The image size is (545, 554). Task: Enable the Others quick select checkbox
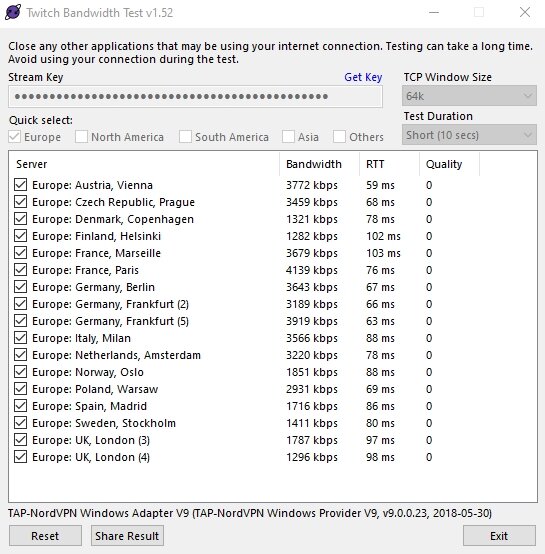click(339, 137)
